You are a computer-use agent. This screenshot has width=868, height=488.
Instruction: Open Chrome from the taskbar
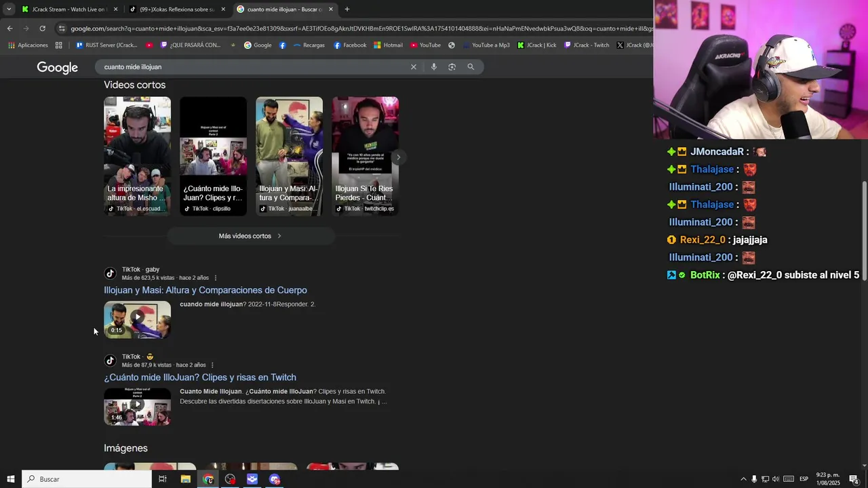208,479
